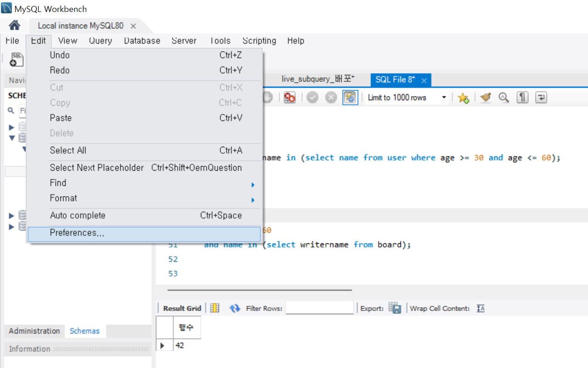Toggle invisible characters pilcrow icon

[522, 98]
